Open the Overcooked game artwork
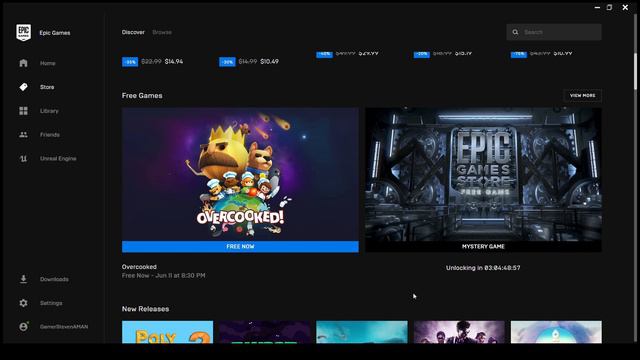 (240, 174)
